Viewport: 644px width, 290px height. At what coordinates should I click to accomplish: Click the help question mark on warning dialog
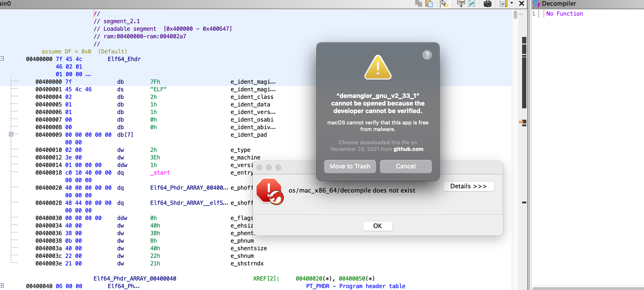pyautogui.click(x=427, y=55)
